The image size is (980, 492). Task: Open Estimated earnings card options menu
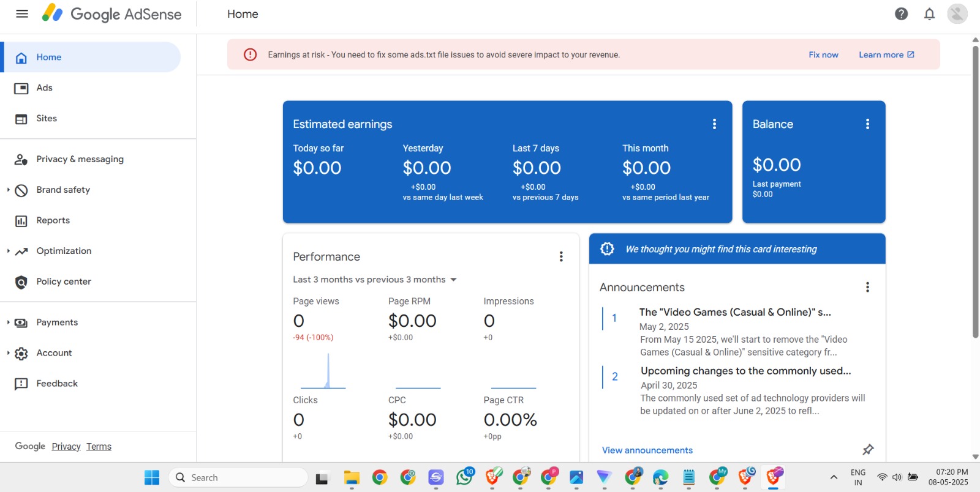pos(714,124)
